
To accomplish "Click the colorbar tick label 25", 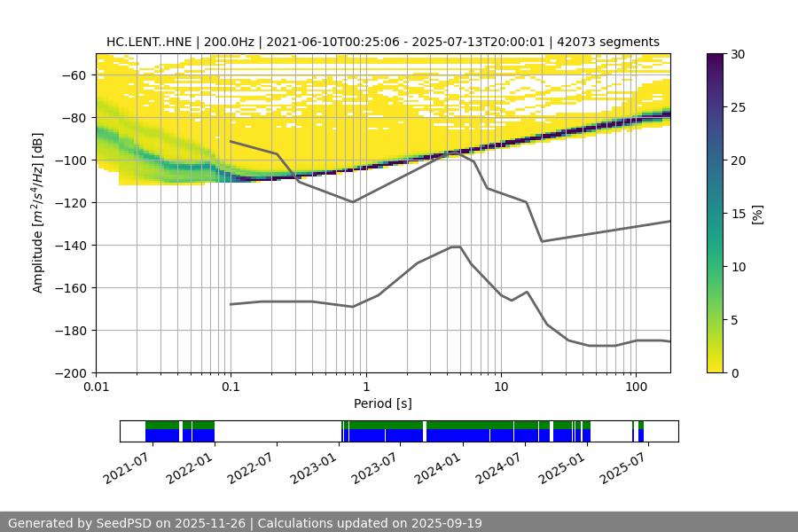I will 738,107.
